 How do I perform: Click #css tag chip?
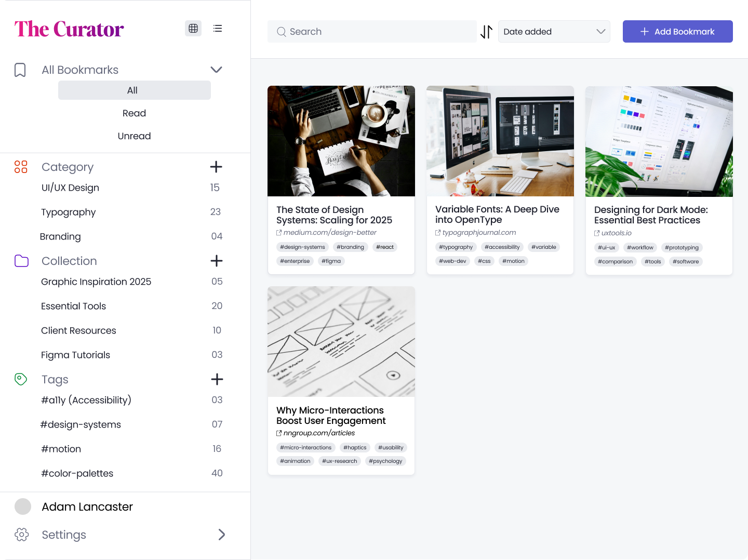(484, 261)
